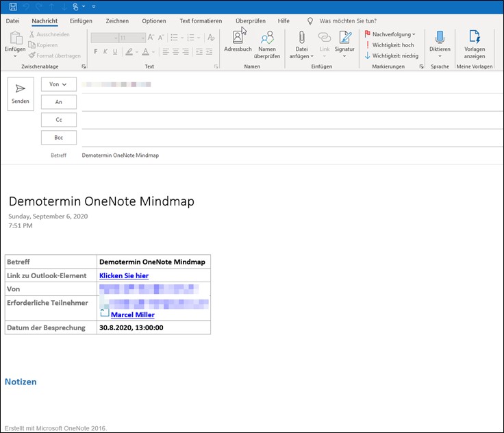Open Text group dialog launcher

tap(216, 66)
